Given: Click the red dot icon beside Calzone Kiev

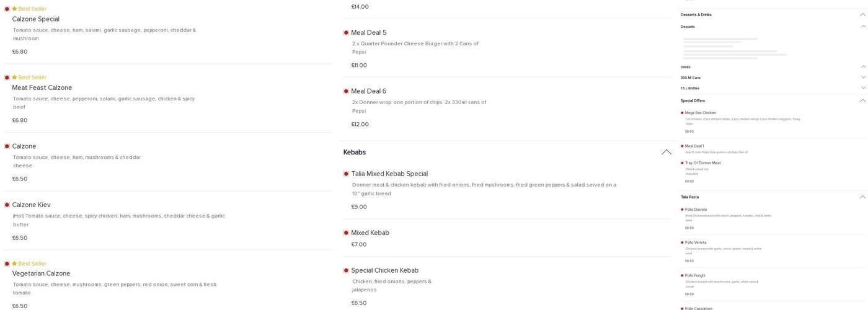Looking at the screenshot, I should coord(7,205).
